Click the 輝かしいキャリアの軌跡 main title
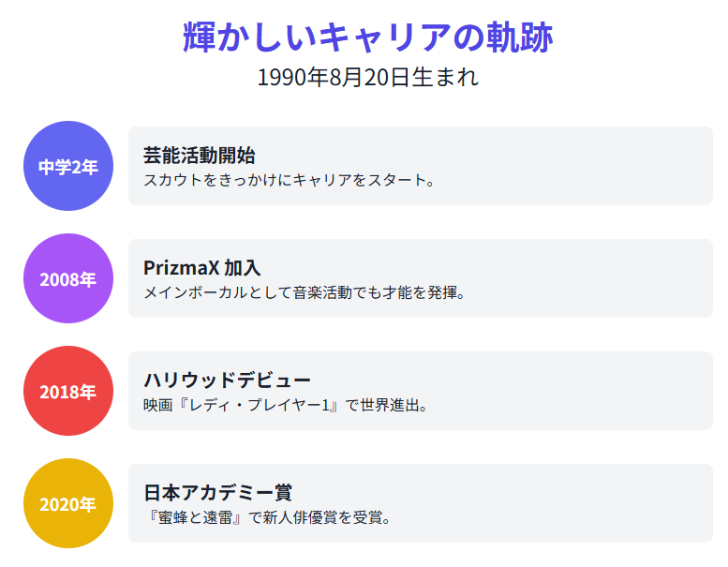This screenshot has width=728, height=567. [368, 37]
